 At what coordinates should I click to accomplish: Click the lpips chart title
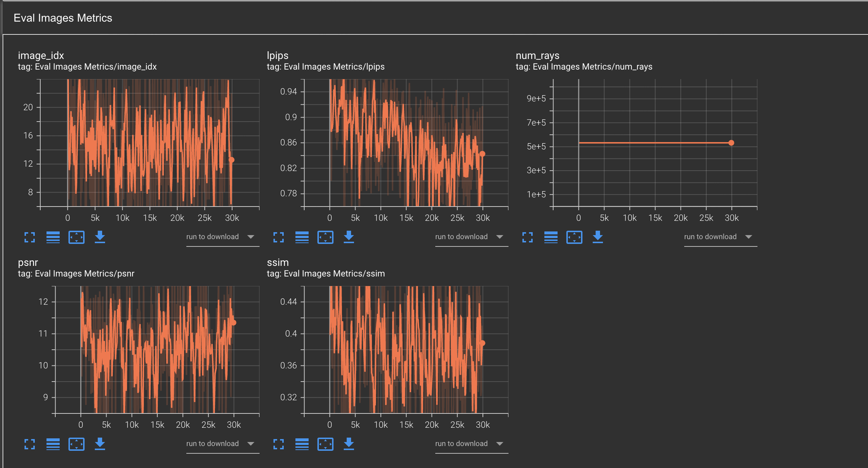pyautogui.click(x=277, y=56)
